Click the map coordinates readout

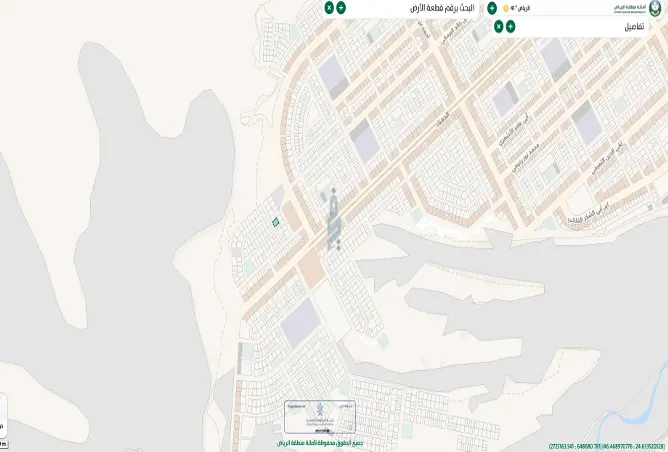(606, 446)
